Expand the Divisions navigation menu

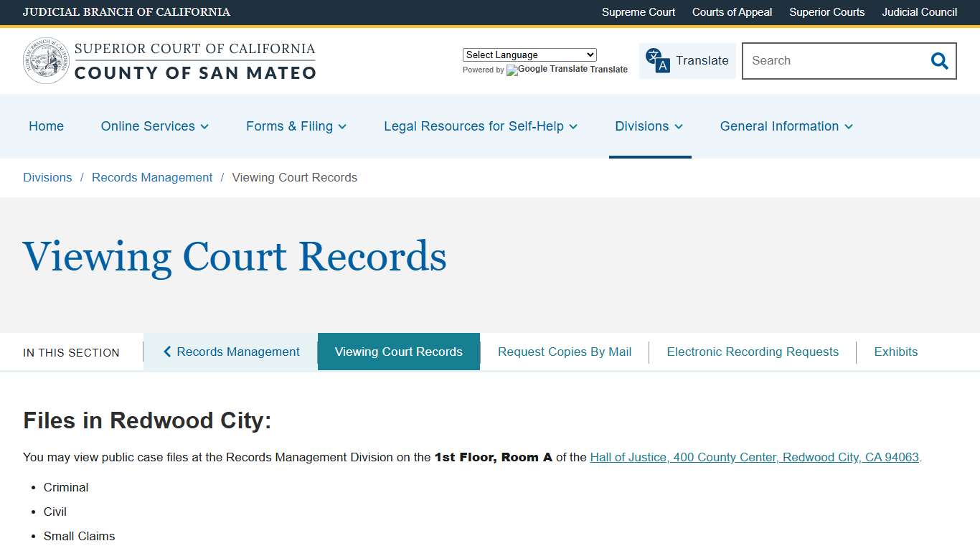[x=649, y=126]
